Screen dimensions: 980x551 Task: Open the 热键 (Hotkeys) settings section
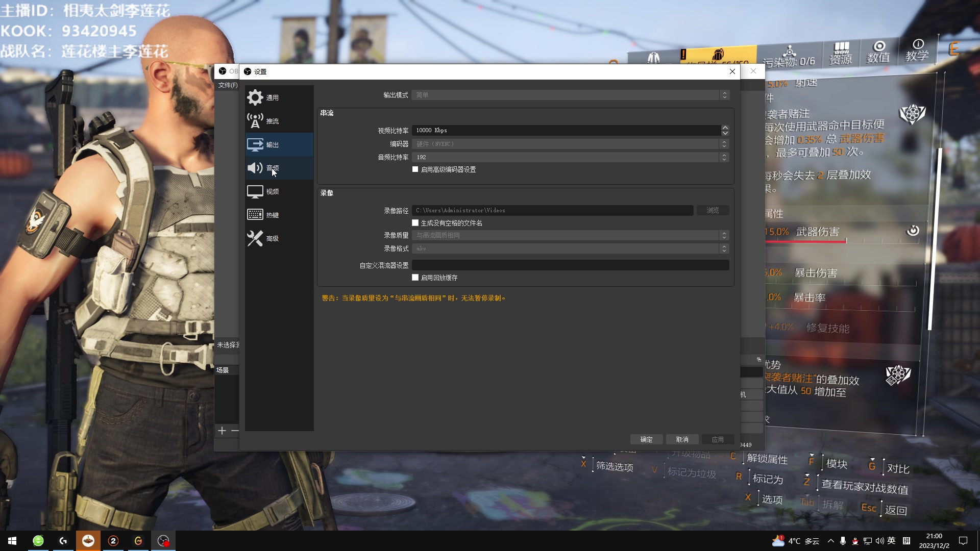click(279, 215)
